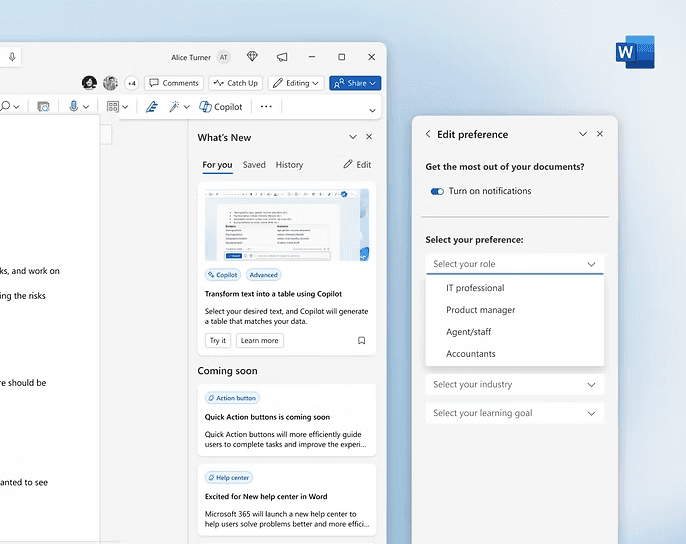Screen dimensions: 686x544
Task: Collapse the What's New pane chevron
Action: (x=353, y=137)
